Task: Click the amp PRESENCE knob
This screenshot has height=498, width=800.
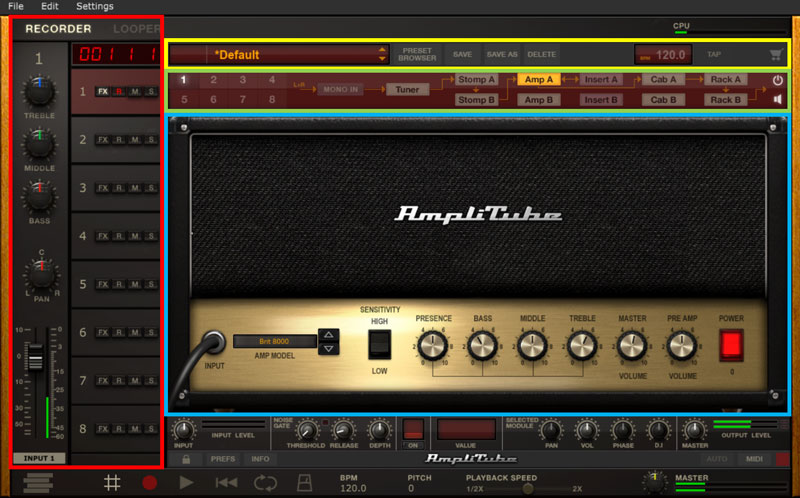Action: 433,345
